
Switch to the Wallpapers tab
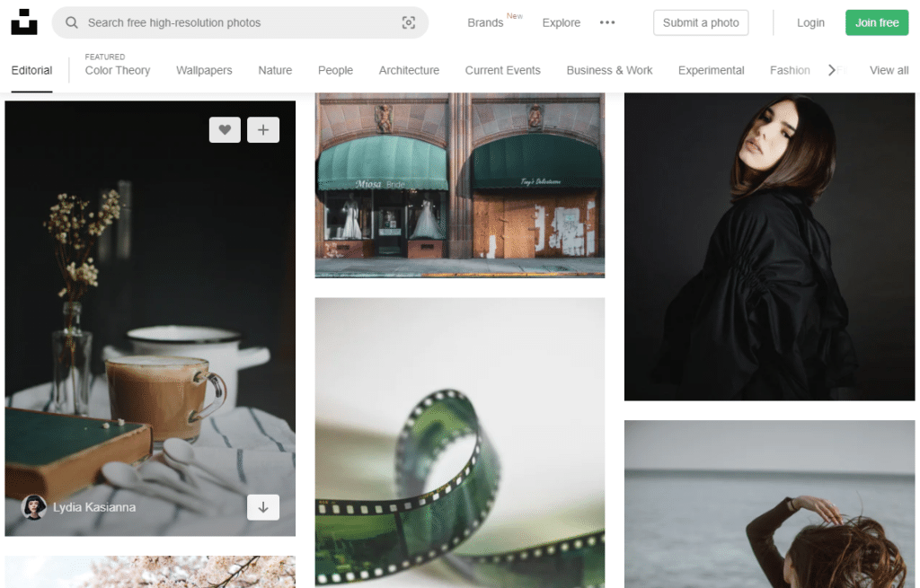204,70
